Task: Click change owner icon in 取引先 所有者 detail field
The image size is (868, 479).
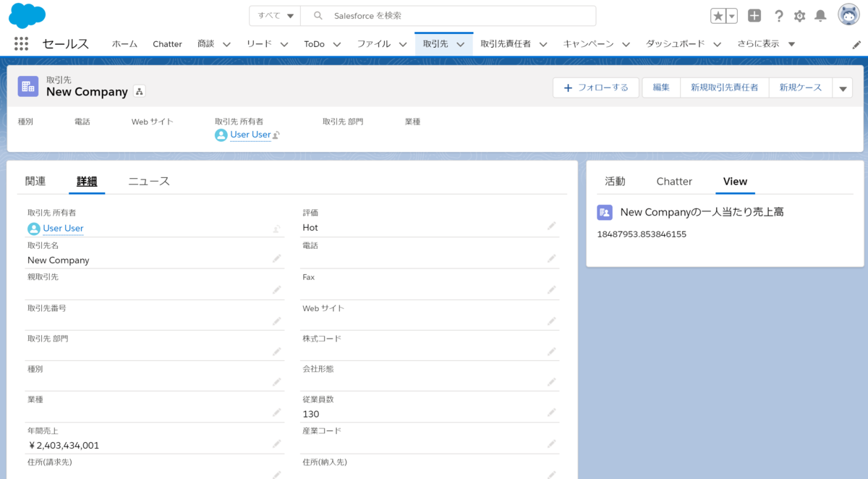Action: 276,229
